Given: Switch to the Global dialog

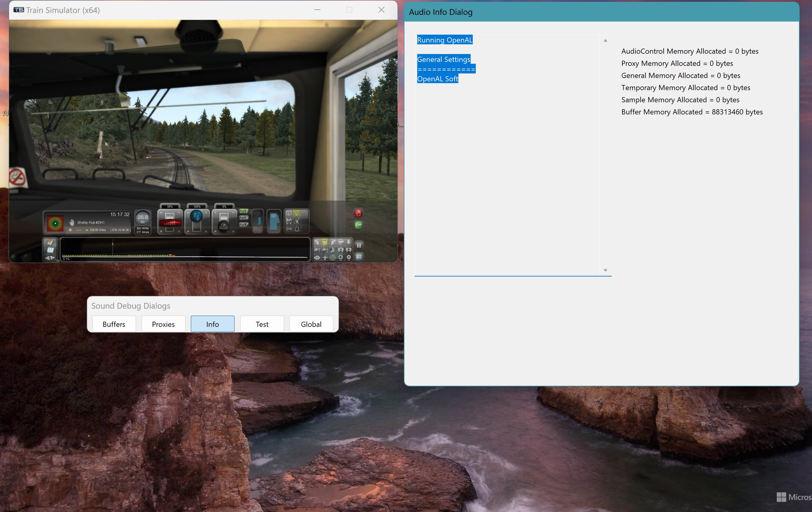Looking at the screenshot, I should coord(311,324).
